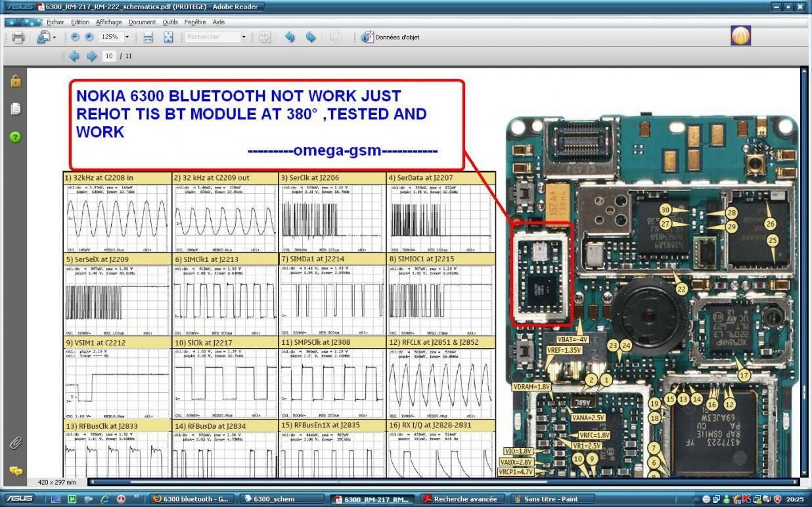Image resolution: width=812 pixels, height=507 pixels.
Task: Click the horizontal scrollbar at bottom
Action: [x=444, y=482]
